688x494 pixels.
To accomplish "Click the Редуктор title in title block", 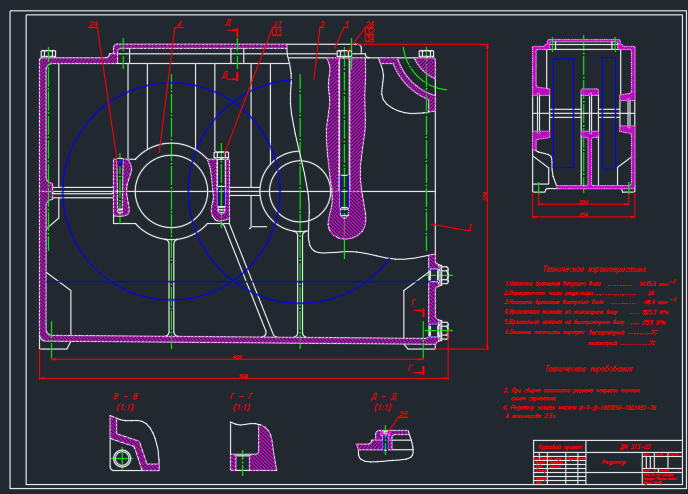I will point(614,462).
